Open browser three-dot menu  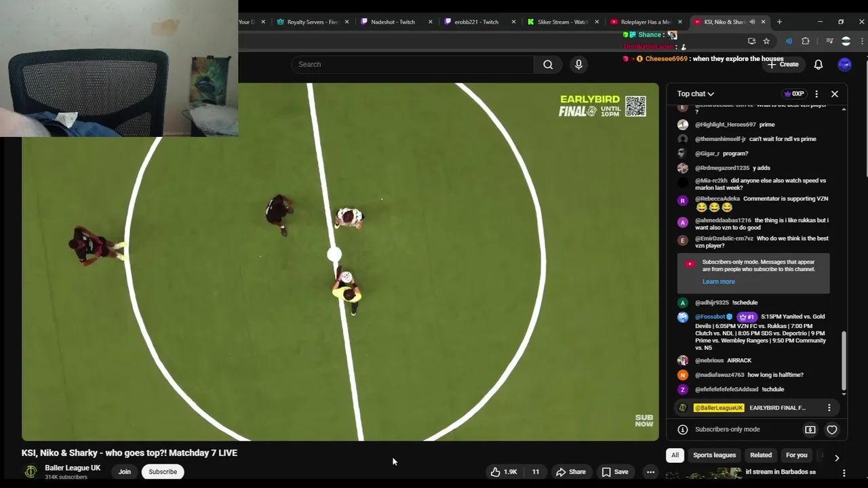coord(862,41)
